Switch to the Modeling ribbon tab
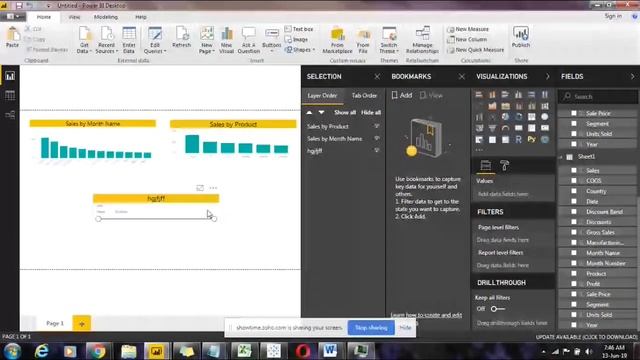640x360 pixels. [x=106, y=17]
